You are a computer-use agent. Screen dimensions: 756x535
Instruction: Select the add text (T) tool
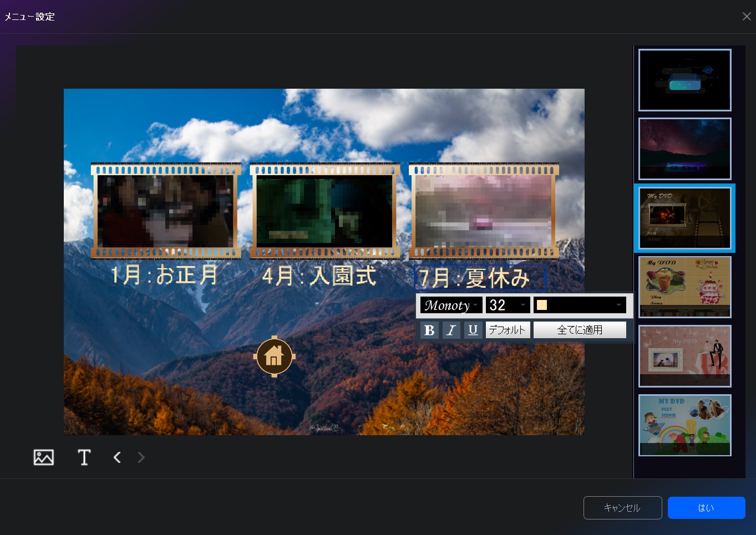coord(84,457)
